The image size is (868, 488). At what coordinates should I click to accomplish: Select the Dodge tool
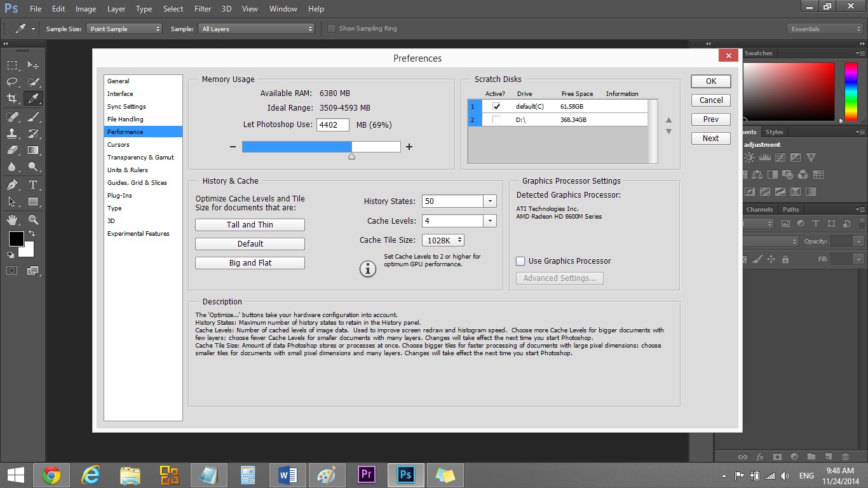pos(33,166)
